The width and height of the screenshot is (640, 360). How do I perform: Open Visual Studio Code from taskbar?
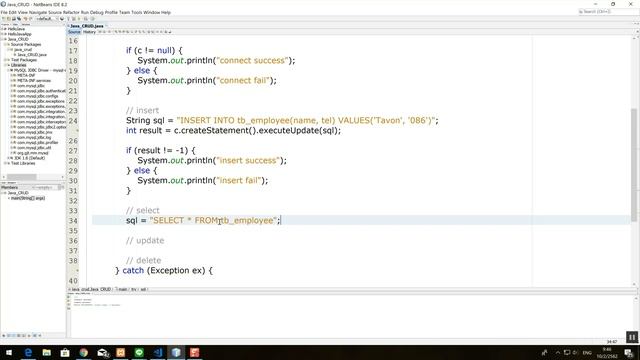158,353
